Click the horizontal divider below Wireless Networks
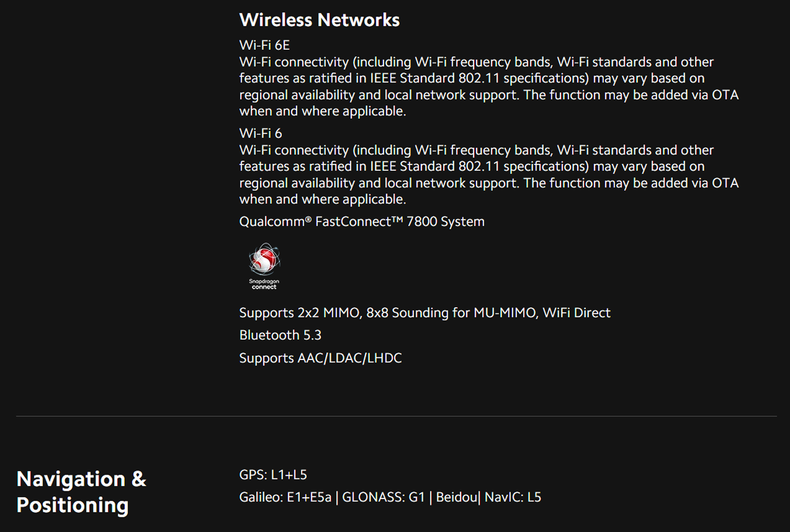 pos(396,416)
